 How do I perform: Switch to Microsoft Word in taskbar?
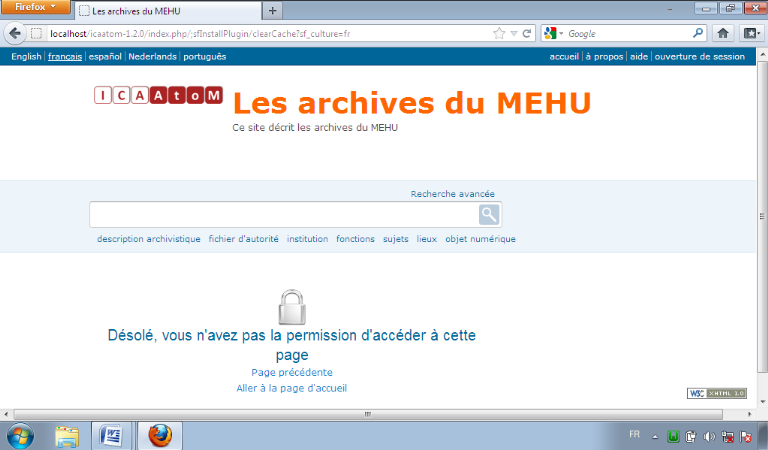(111, 435)
